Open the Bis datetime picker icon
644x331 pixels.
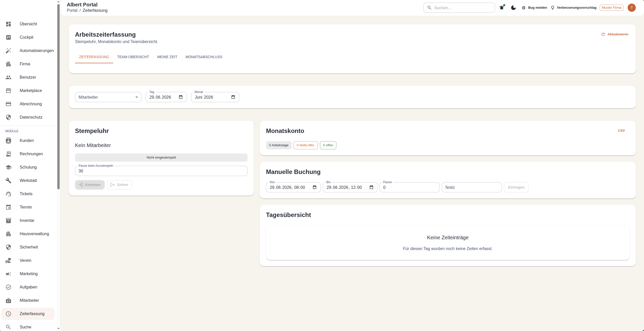point(371,187)
